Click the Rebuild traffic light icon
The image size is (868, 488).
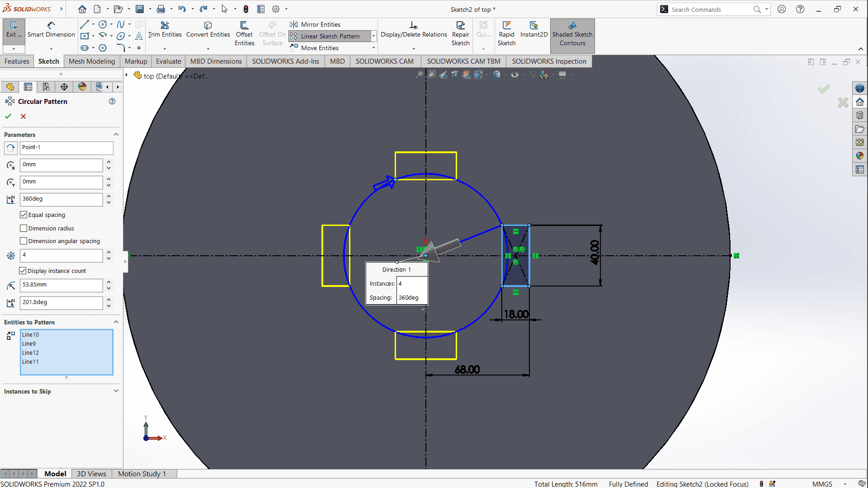[246, 9]
